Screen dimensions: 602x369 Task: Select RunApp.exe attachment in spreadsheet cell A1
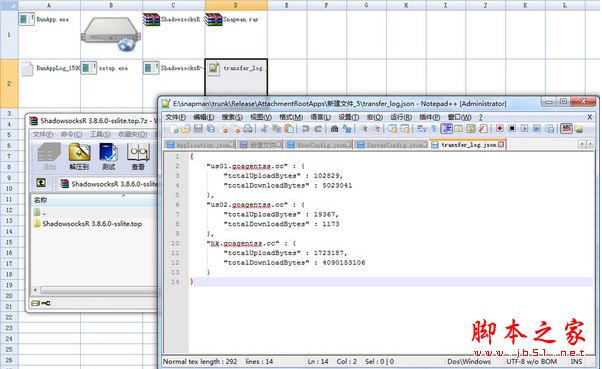point(44,19)
